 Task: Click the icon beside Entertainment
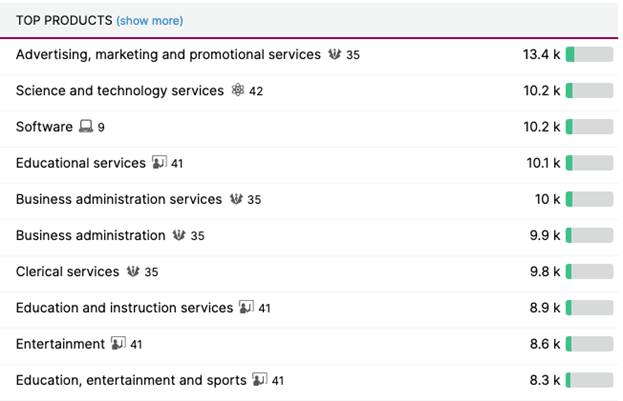(x=118, y=344)
